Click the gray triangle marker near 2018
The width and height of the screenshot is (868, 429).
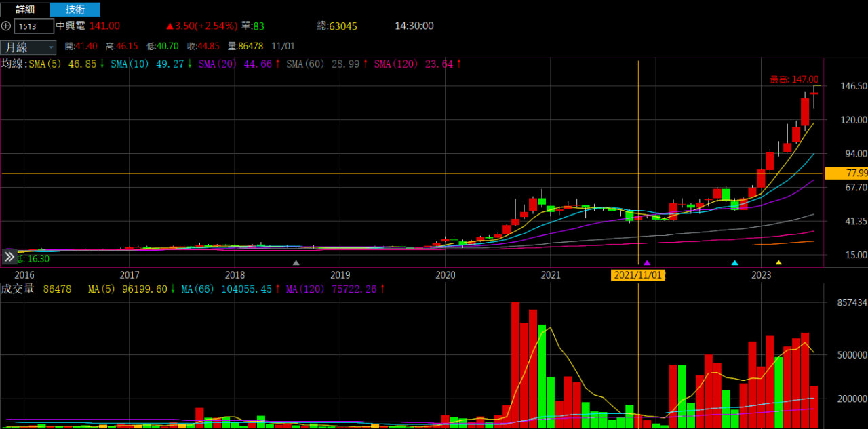[x=296, y=262]
